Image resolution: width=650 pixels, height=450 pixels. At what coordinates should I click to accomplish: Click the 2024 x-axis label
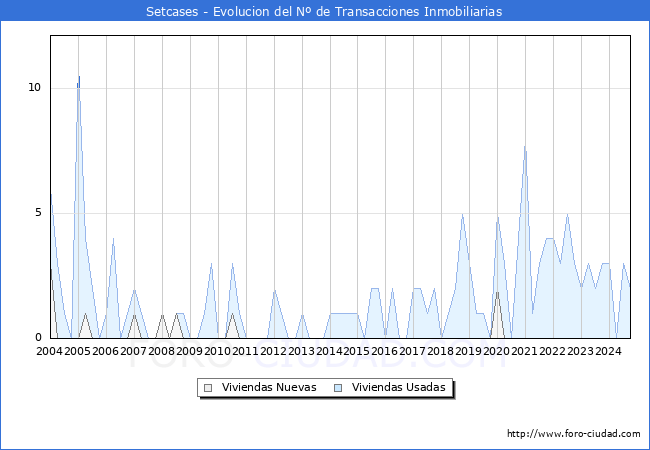click(608, 351)
